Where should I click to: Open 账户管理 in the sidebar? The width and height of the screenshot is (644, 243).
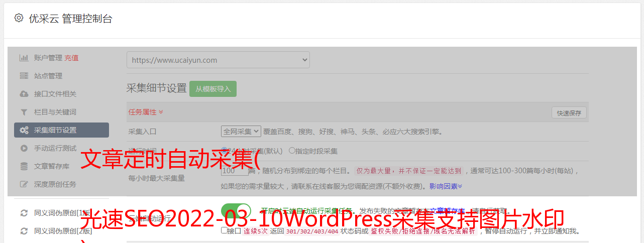point(48,58)
